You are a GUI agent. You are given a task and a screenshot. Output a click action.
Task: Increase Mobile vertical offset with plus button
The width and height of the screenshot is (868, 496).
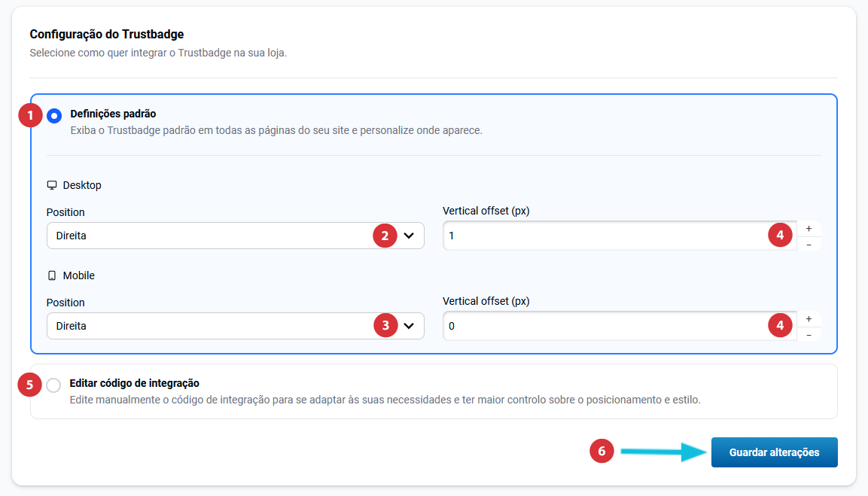coord(809,318)
